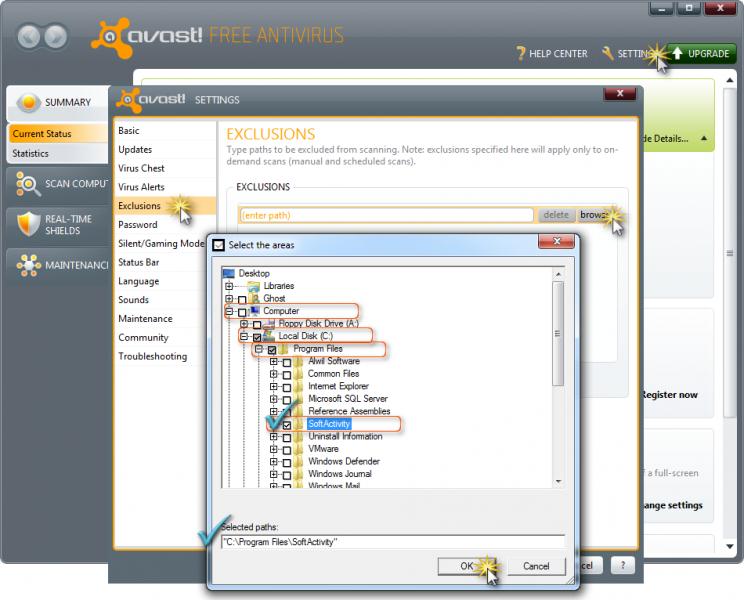This screenshot has height=600, width=744.
Task: Click the folder tree vertical scrollbar
Action: [x=558, y=333]
